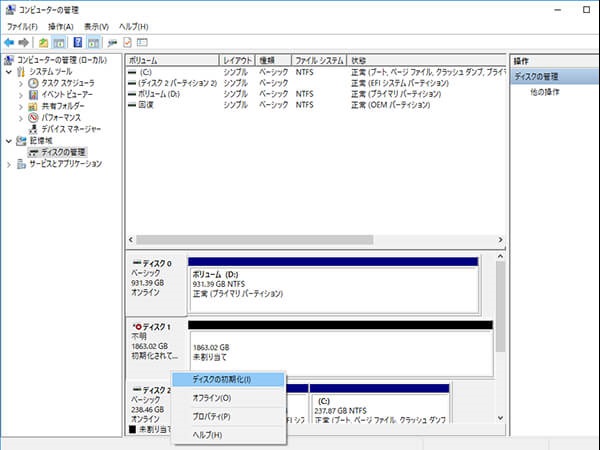Open パフォーマンス in the system tools tree

60,117
